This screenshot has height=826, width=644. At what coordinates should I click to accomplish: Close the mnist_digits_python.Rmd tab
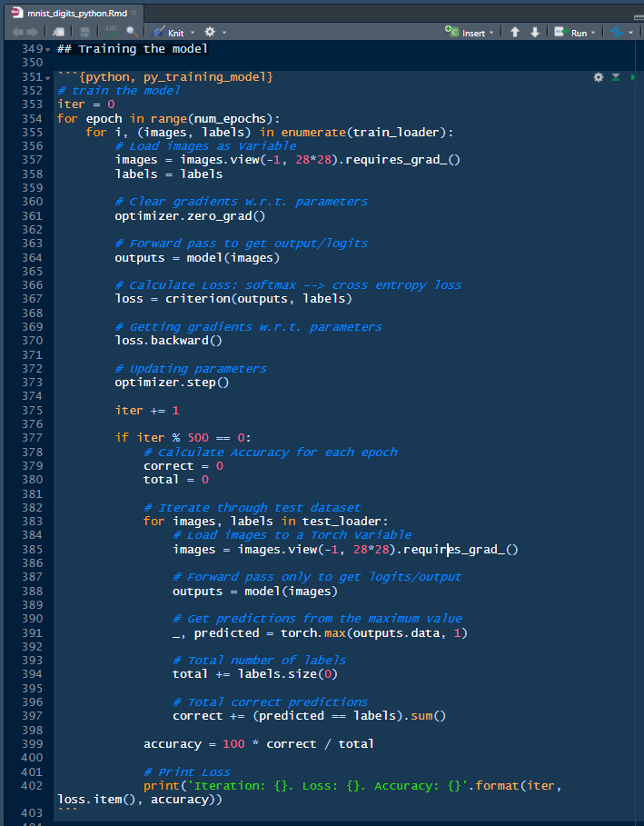click(x=134, y=12)
